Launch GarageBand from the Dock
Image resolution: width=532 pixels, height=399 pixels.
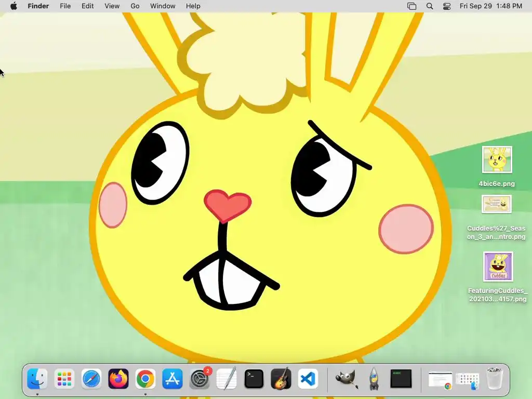(x=281, y=379)
